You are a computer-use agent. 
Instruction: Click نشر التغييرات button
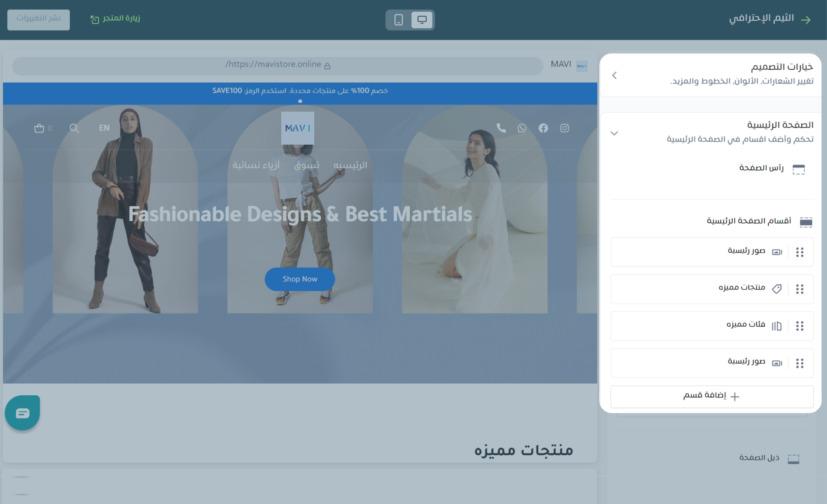[x=38, y=19]
